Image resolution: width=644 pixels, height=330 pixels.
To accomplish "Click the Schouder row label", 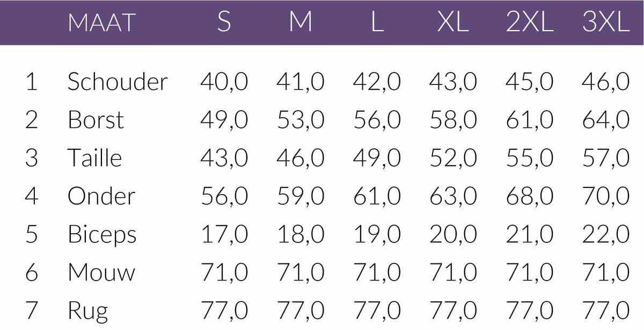I will [x=118, y=82].
